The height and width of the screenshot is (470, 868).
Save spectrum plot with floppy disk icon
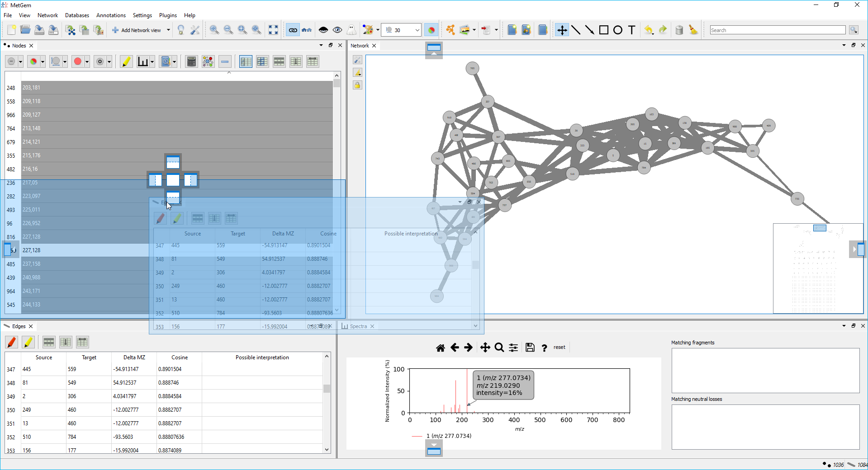(530, 348)
